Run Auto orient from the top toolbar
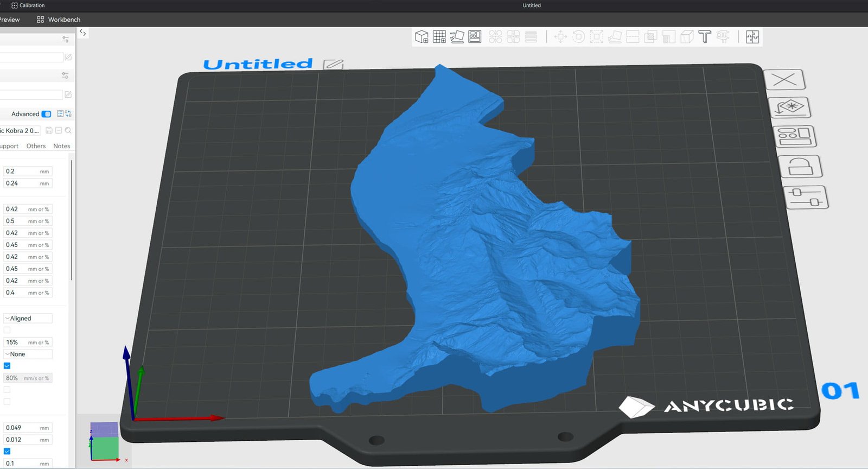The width and height of the screenshot is (868, 469). [457, 37]
